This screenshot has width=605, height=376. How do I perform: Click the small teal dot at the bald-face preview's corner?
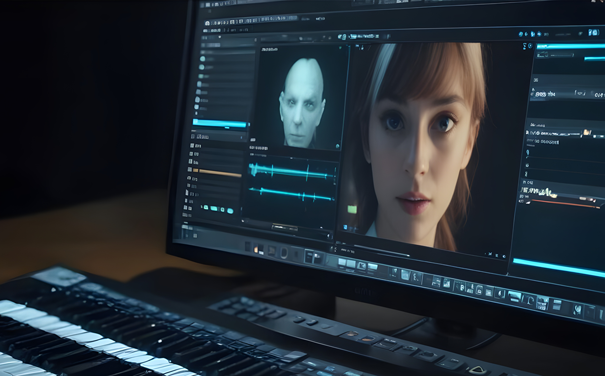[337, 146]
